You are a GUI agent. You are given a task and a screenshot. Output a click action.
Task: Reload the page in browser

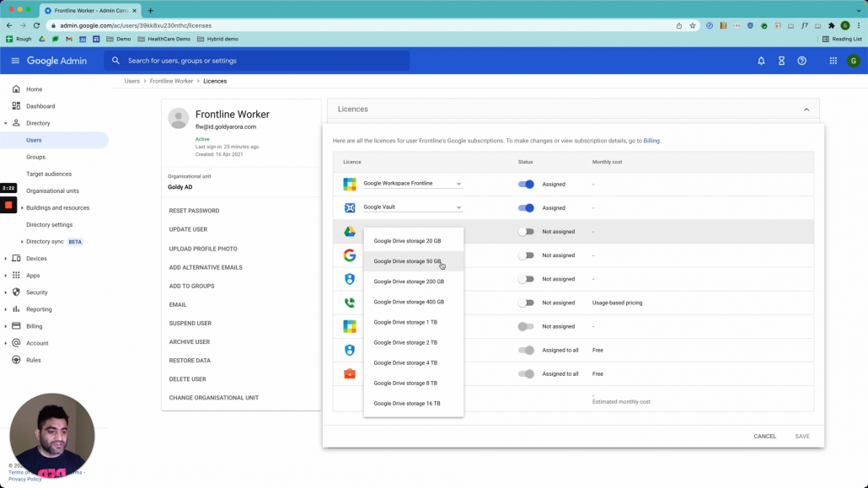tap(36, 25)
